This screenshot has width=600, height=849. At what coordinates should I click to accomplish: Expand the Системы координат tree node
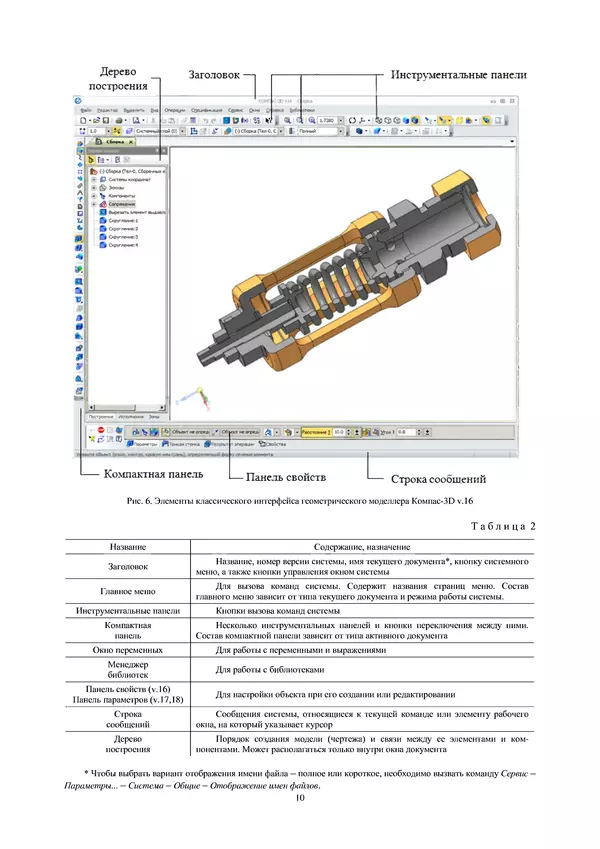93,179
